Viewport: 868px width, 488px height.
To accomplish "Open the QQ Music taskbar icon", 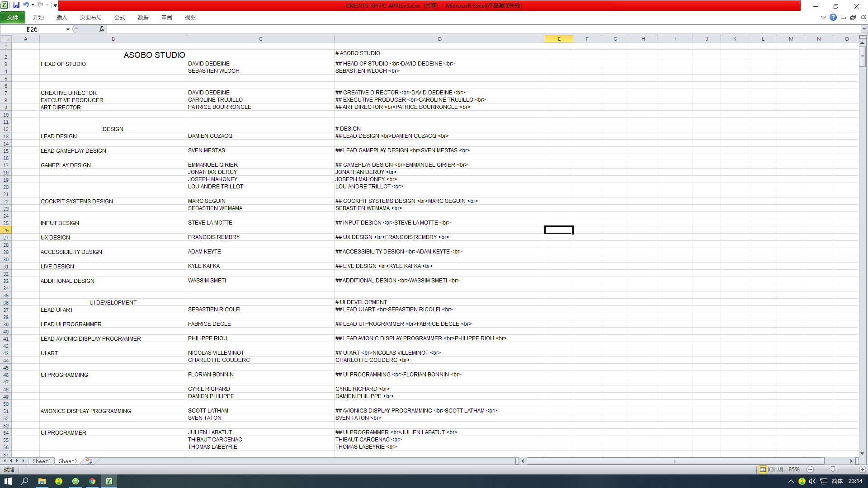I will [58, 481].
